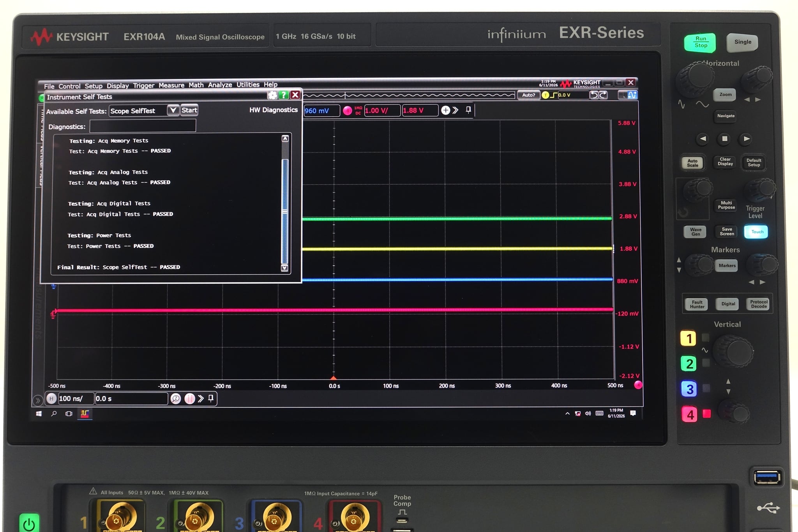Click the HW Diagnostics label
This screenshot has height=532, width=798.
[x=273, y=110]
